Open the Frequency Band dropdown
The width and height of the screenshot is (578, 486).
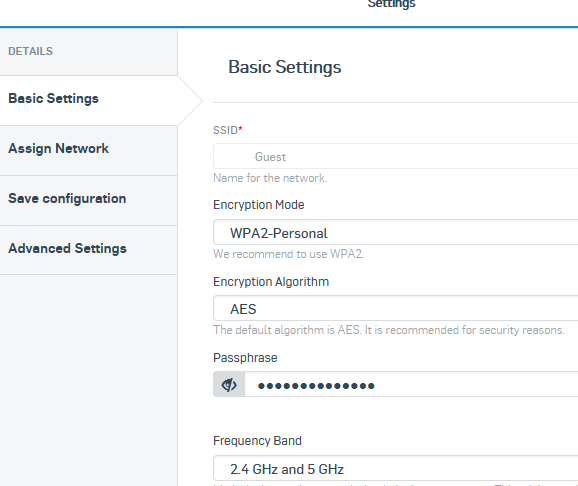pos(396,468)
